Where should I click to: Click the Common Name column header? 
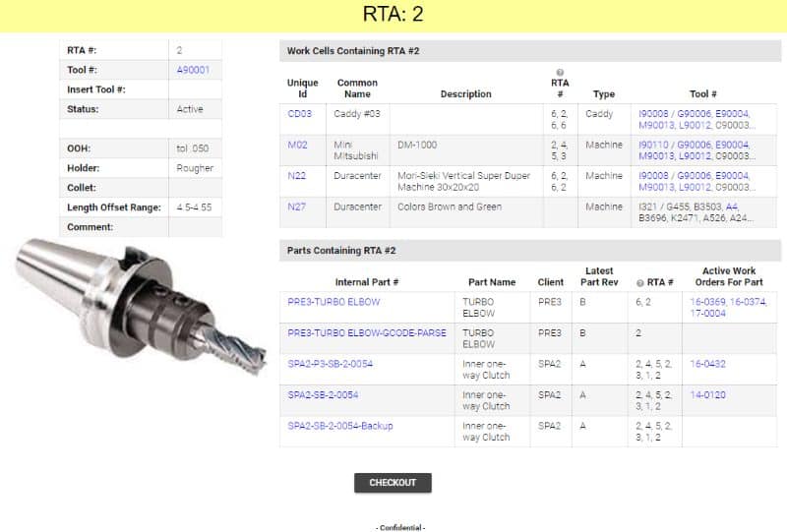pyautogui.click(x=357, y=89)
